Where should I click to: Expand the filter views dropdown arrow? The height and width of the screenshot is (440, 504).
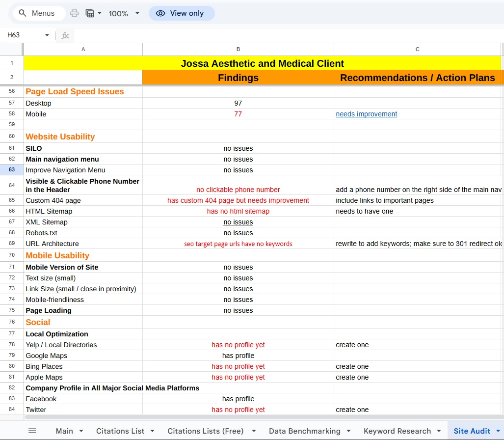pos(100,13)
